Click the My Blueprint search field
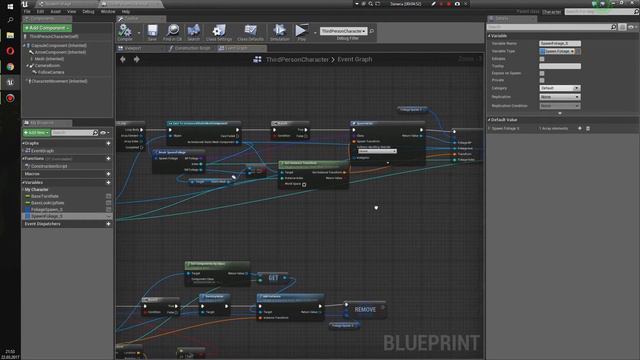The image size is (640, 360). [75, 133]
